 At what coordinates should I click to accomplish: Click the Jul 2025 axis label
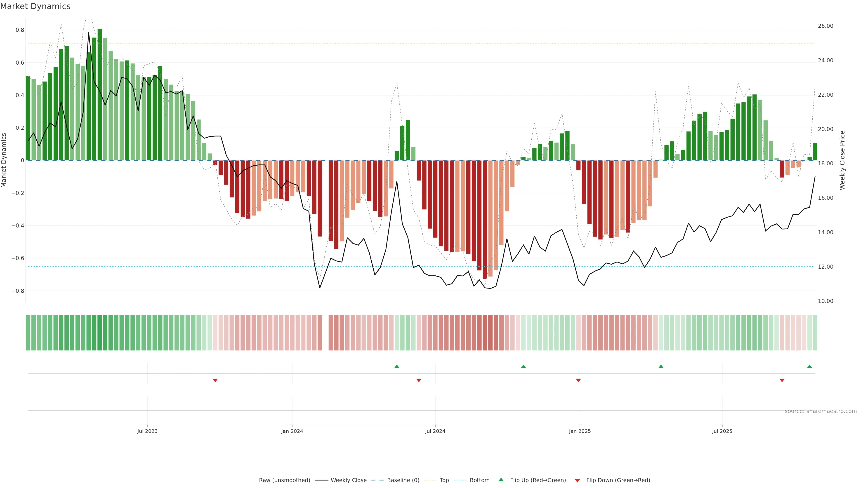pyautogui.click(x=722, y=431)
